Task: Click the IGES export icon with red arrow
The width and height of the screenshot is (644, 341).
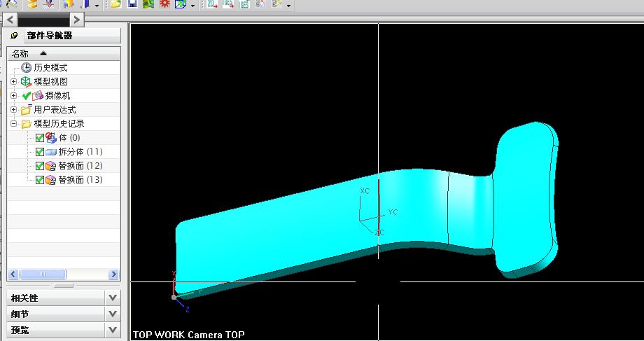Action: (228, 4)
